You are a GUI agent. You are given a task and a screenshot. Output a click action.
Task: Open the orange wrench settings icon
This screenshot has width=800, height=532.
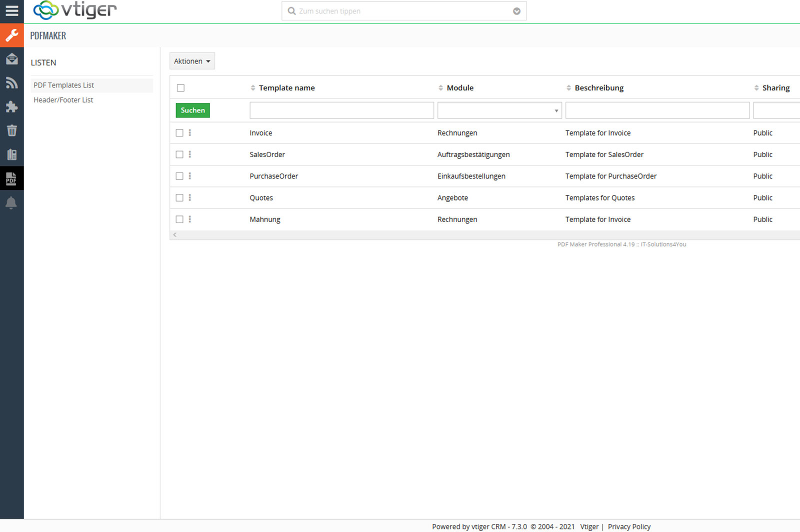pyautogui.click(x=11, y=35)
